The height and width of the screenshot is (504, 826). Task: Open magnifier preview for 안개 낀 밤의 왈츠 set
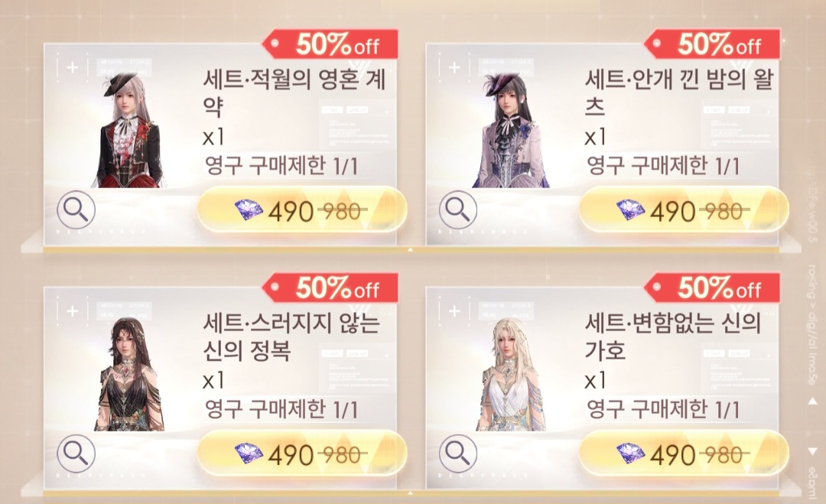(458, 210)
